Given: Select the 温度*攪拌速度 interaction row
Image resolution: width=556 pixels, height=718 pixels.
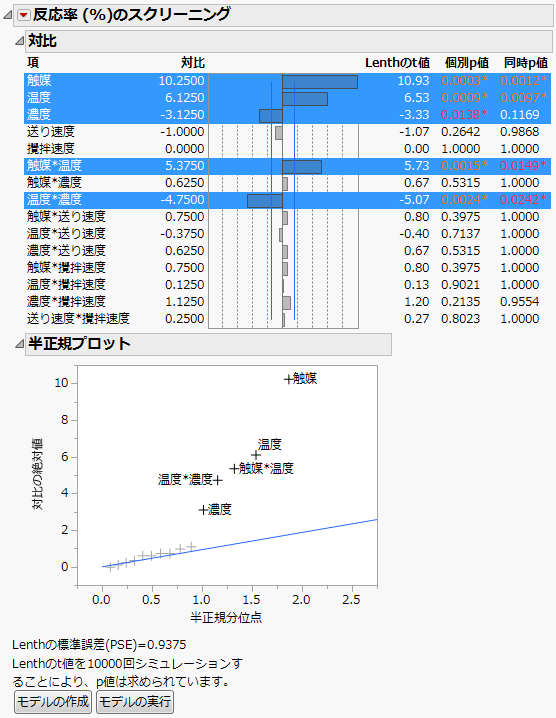Looking at the screenshot, I should (287, 285).
